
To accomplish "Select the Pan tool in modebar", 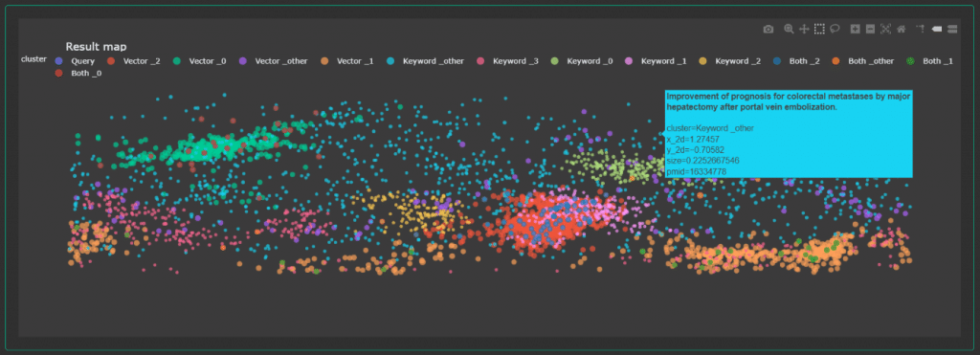I will pyautogui.click(x=804, y=29).
